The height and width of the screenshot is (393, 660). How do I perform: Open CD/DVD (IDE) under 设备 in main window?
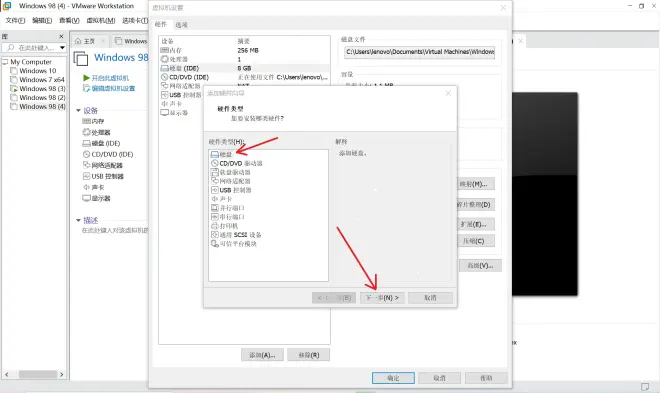pos(108,154)
